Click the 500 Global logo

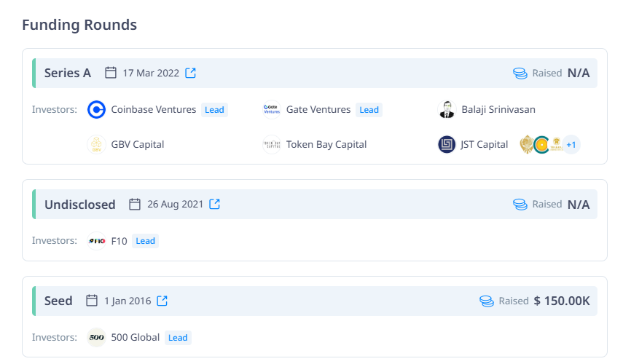[x=97, y=338]
